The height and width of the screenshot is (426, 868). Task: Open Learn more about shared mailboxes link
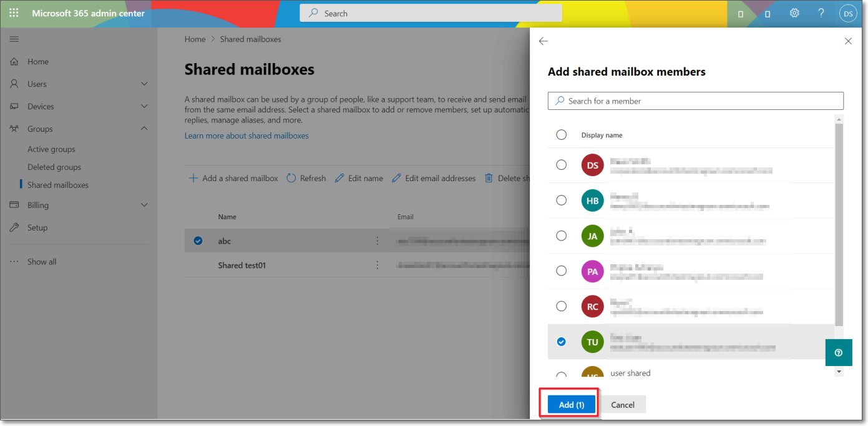tap(246, 136)
